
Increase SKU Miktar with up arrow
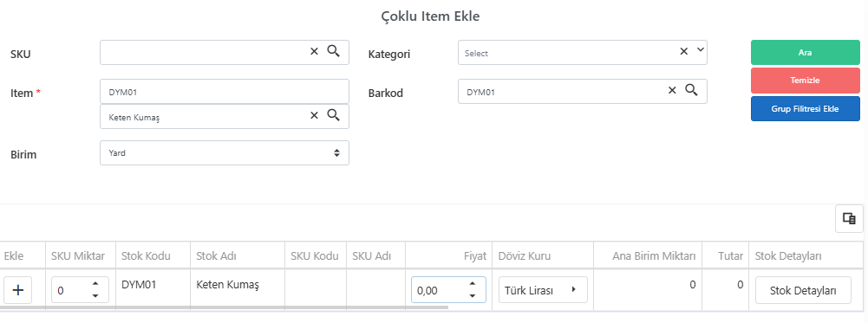click(95, 284)
